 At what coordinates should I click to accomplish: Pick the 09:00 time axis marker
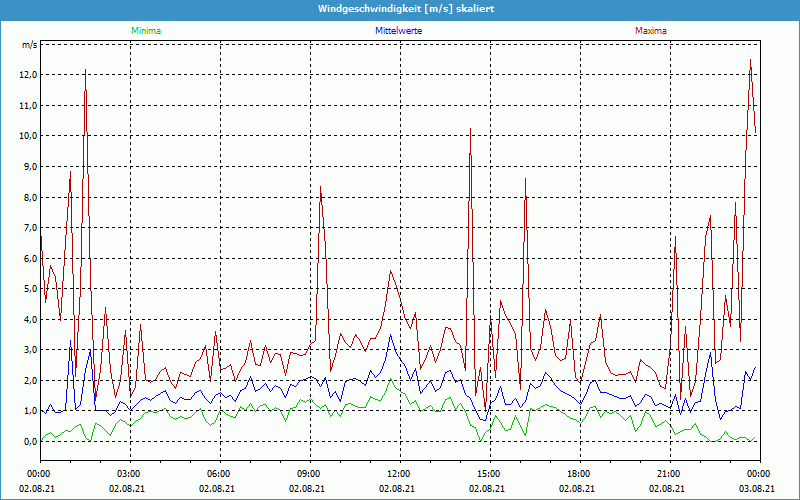pos(308,473)
